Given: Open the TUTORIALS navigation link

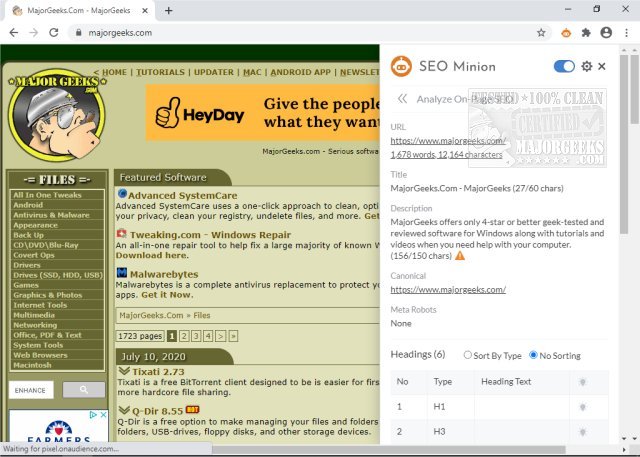Looking at the screenshot, I should [160, 72].
